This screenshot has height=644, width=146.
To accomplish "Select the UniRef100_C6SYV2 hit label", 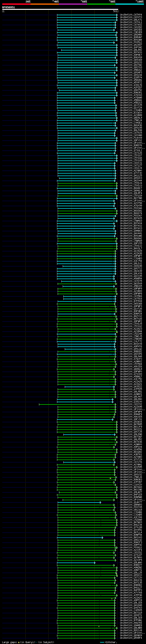I will [131, 405].
